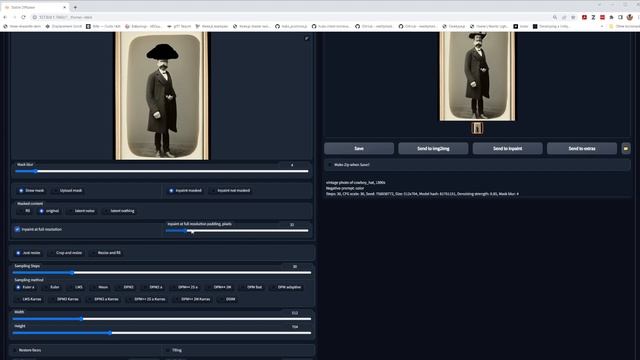This screenshot has width=640, height=360.
Task: Close the Stable Diffusion browser tab
Action: (x=64, y=7)
